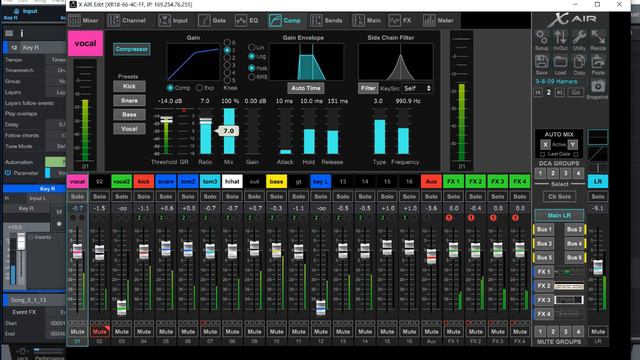Open the Meter tab
This screenshot has width=640, height=360.
pyautogui.click(x=439, y=20)
